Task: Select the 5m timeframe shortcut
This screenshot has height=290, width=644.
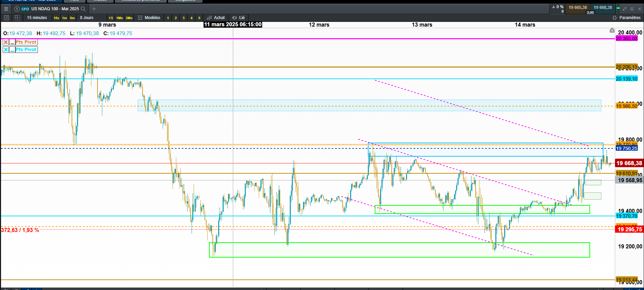Action: 72,18
